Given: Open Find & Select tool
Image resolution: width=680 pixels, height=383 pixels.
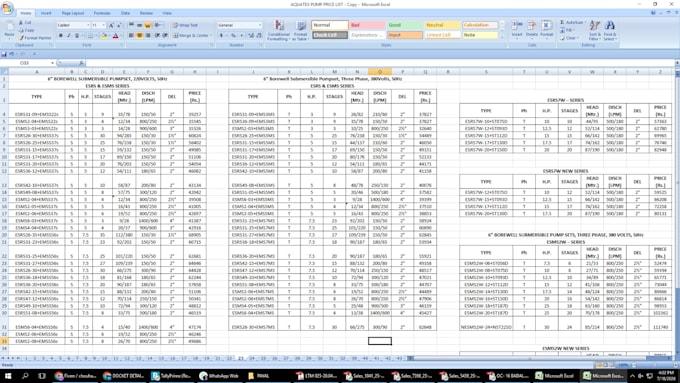Looking at the screenshot, I should (609, 30).
